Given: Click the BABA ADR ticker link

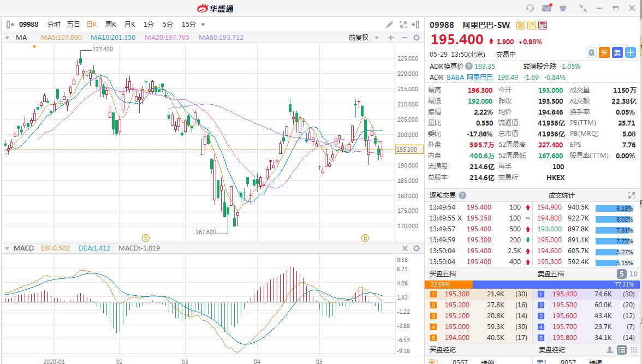Looking at the screenshot, I should point(455,77).
